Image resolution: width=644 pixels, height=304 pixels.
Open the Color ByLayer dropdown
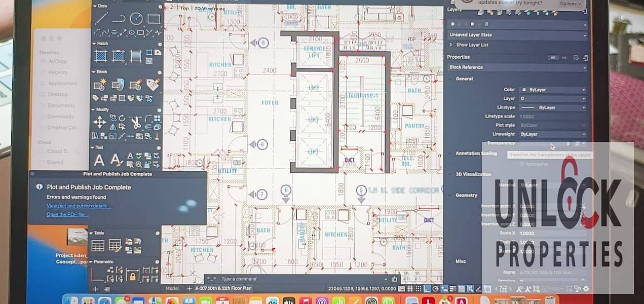[x=553, y=90]
